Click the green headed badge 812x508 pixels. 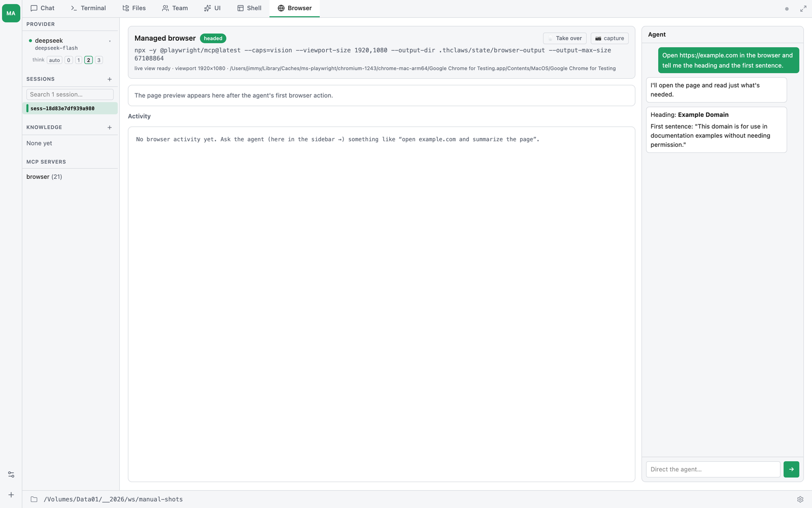click(x=213, y=39)
